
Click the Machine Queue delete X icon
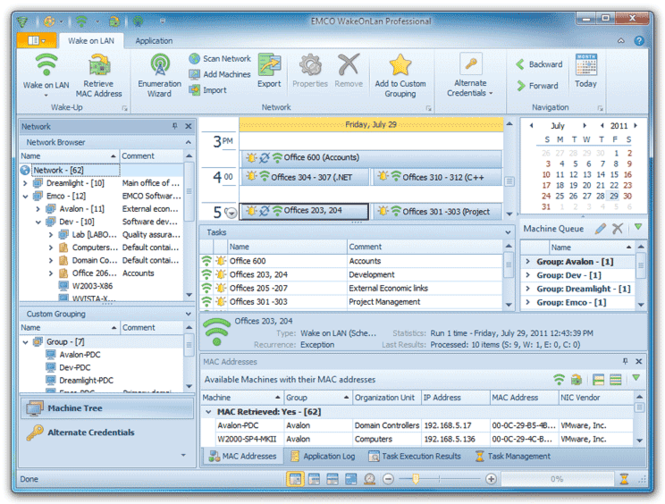click(x=618, y=229)
